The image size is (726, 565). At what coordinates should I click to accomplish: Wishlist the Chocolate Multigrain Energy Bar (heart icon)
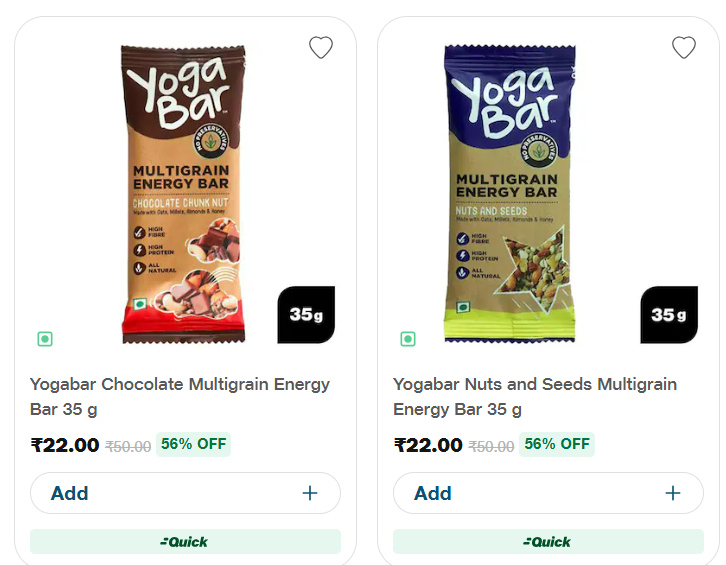tap(320, 47)
